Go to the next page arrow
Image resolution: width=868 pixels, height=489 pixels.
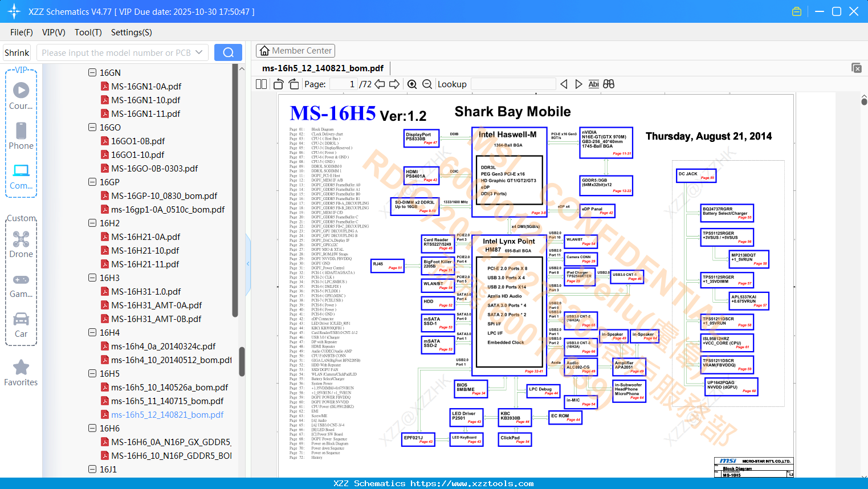tap(394, 84)
